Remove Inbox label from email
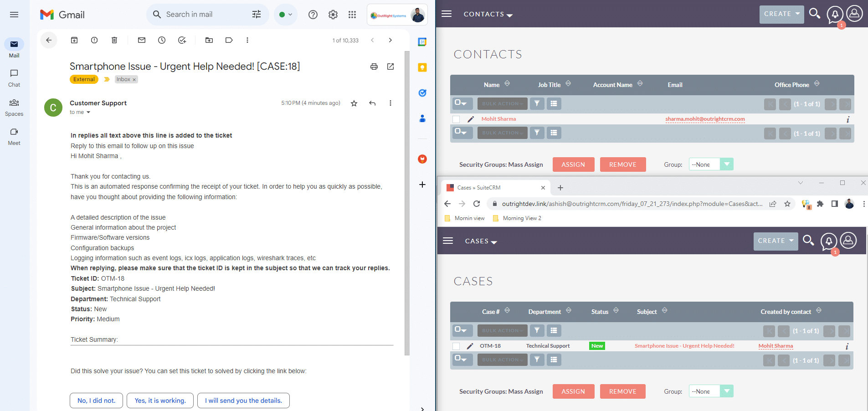 point(134,80)
